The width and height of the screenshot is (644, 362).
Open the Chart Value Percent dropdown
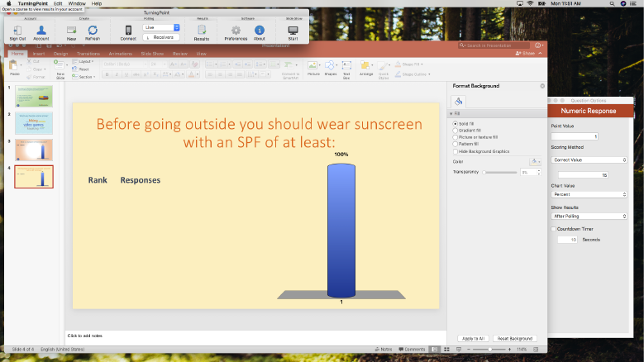point(589,194)
